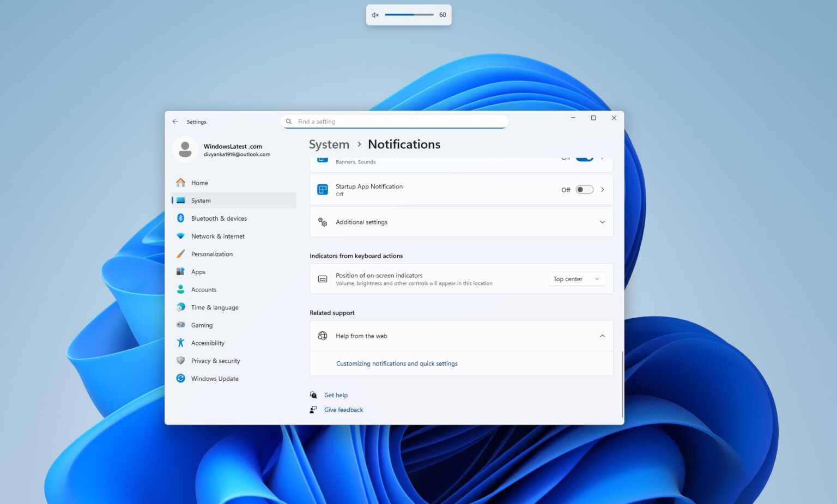Select Network & internet in sidebar

point(217,236)
